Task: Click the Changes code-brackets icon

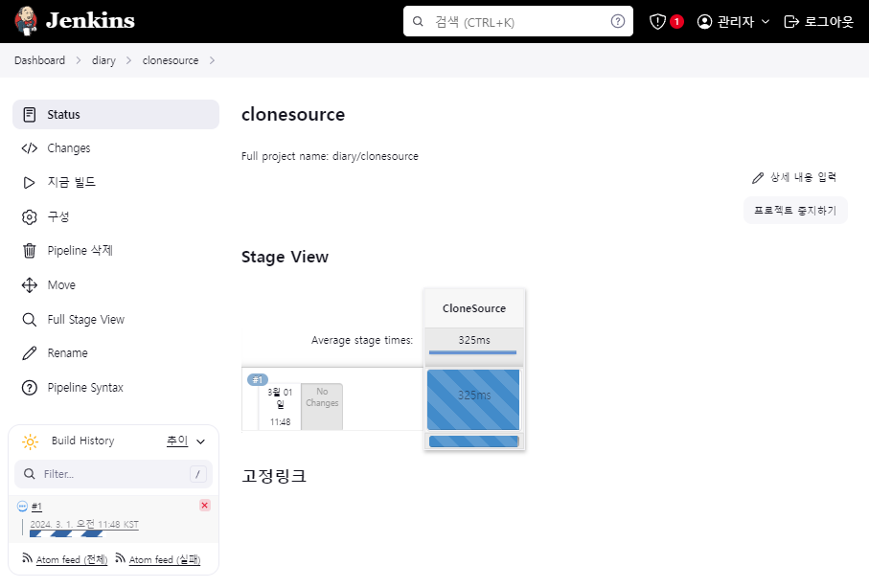Action: (x=30, y=148)
